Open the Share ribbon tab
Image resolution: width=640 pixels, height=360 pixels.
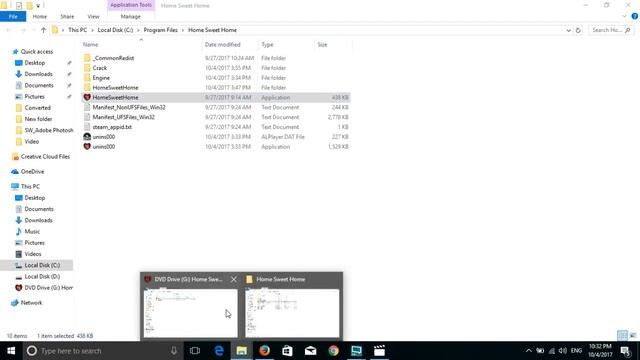67,16
